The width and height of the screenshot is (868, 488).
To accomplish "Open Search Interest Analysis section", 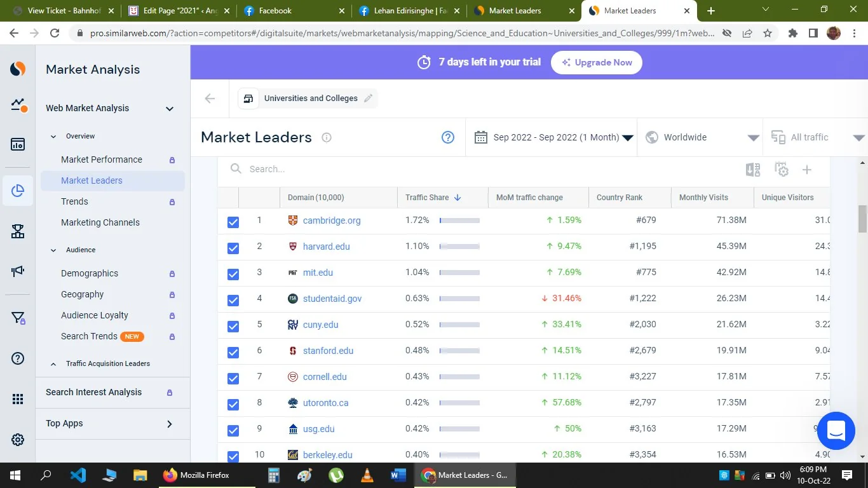I will (93, 392).
